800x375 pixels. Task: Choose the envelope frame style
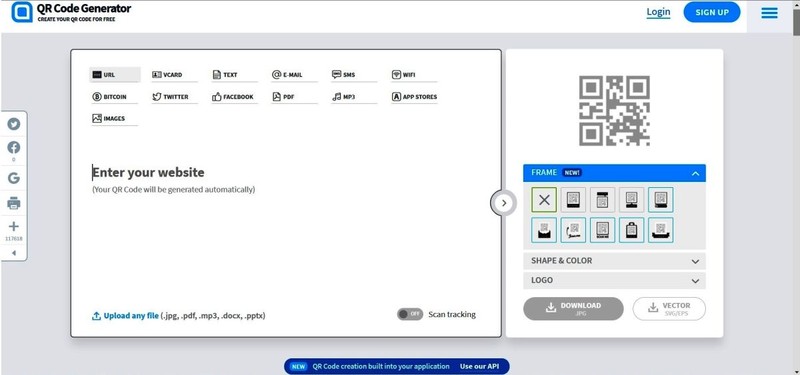[x=544, y=230]
